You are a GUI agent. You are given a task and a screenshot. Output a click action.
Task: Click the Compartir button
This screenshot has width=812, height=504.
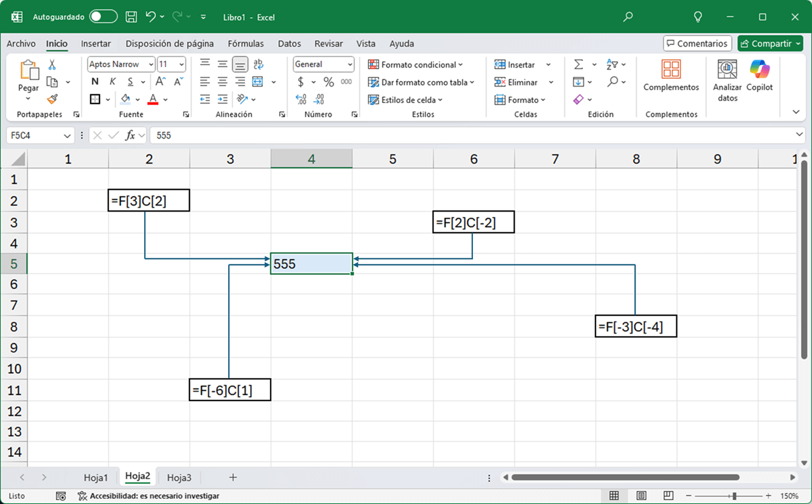coord(770,43)
